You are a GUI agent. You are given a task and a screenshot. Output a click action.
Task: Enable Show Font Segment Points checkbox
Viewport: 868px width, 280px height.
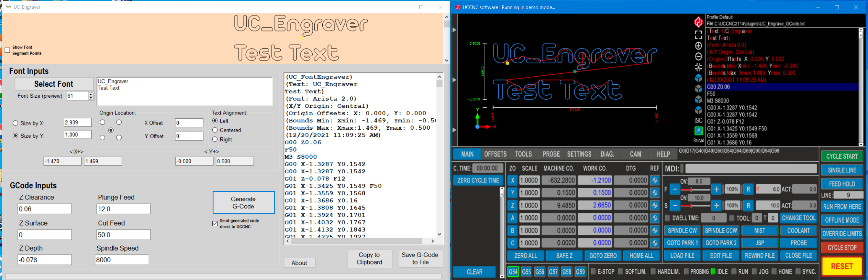7,50
